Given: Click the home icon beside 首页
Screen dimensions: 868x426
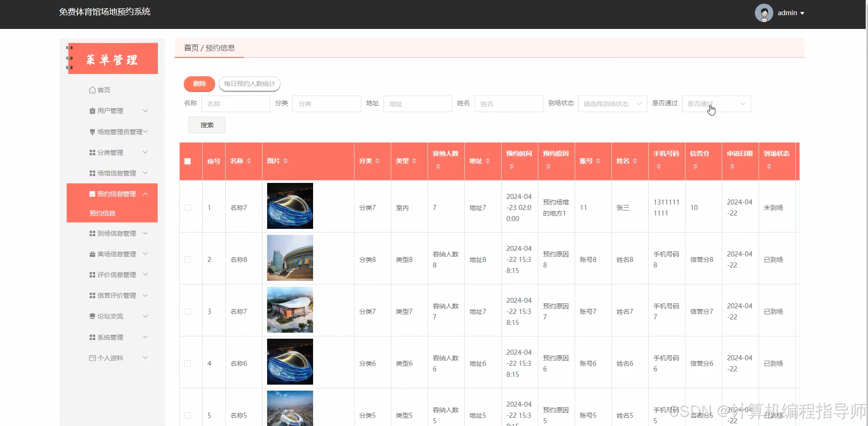Looking at the screenshot, I should point(92,90).
